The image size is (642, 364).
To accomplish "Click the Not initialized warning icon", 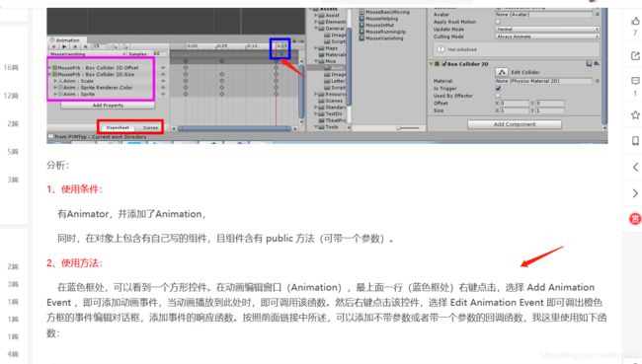I will point(441,49).
